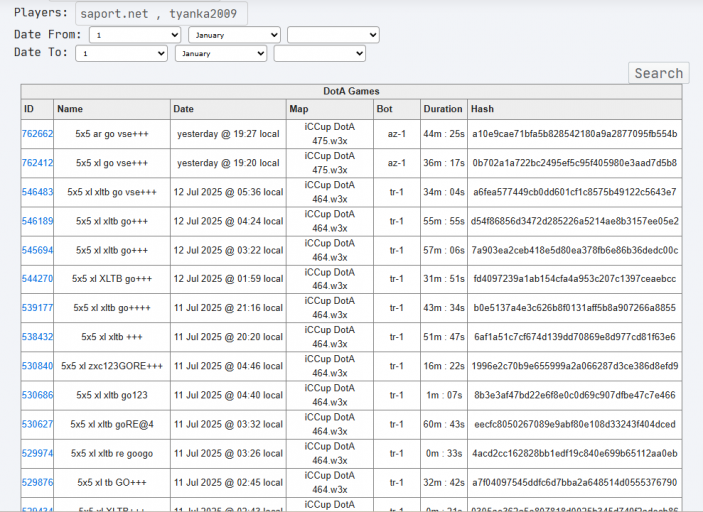
Task: Select game name '5x5 xl xltb go123'
Action: click(112, 395)
